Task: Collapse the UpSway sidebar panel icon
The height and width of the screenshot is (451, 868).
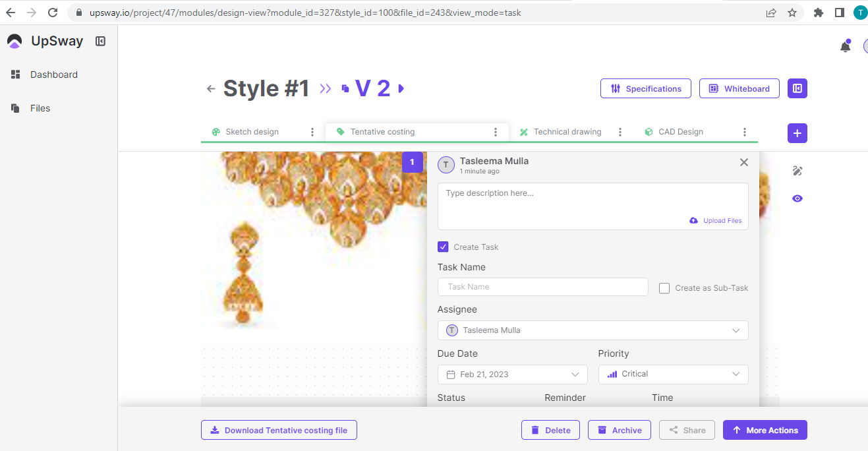Action: pyautogui.click(x=100, y=41)
